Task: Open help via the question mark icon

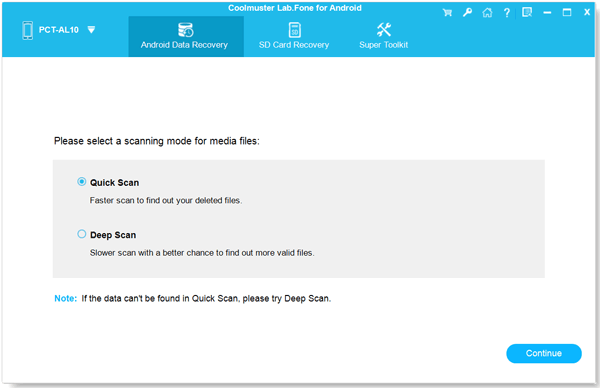Action: click(x=507, y=13)
